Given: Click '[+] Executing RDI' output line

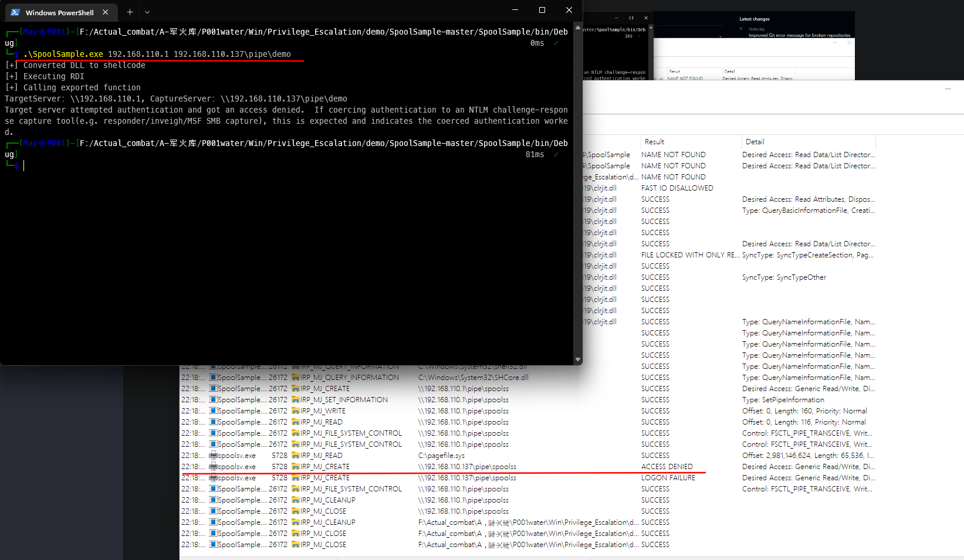Looking at the screenshot, I should click(45, 76).
